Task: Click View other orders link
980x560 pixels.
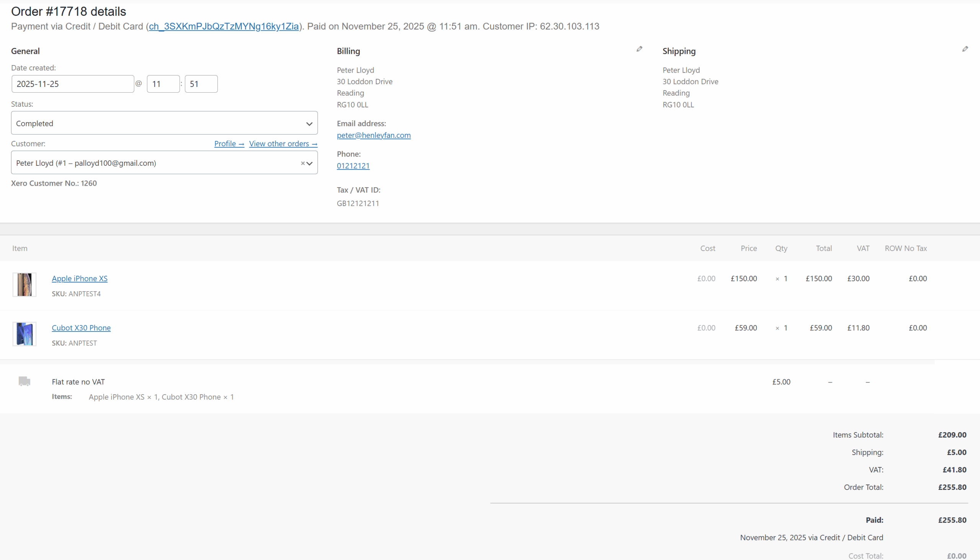Action: (283, 144)
